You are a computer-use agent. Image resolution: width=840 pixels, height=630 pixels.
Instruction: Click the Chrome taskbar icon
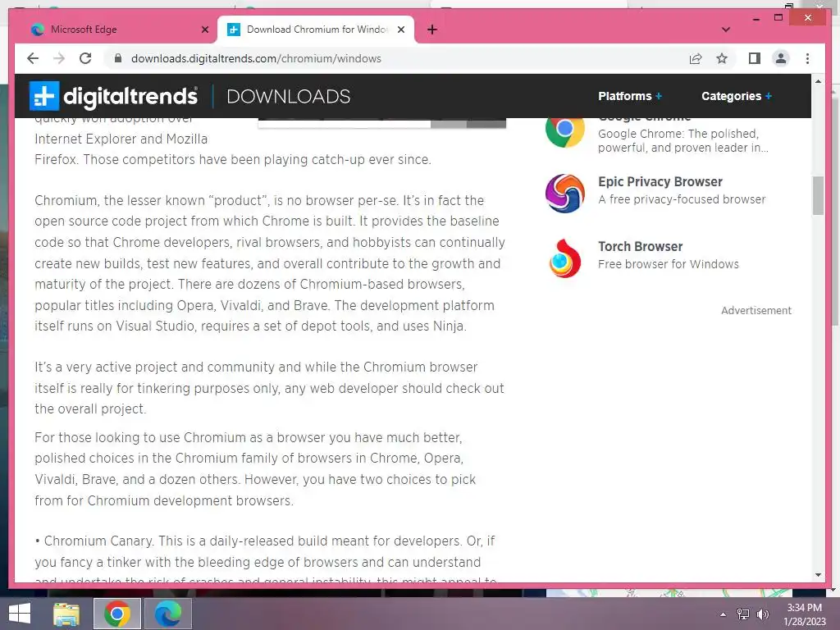117,614
